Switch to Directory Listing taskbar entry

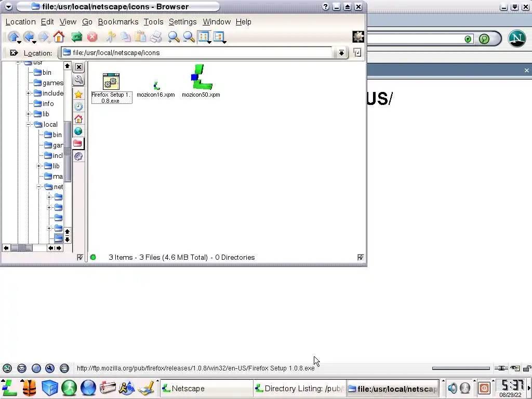[x=299, y=388]
